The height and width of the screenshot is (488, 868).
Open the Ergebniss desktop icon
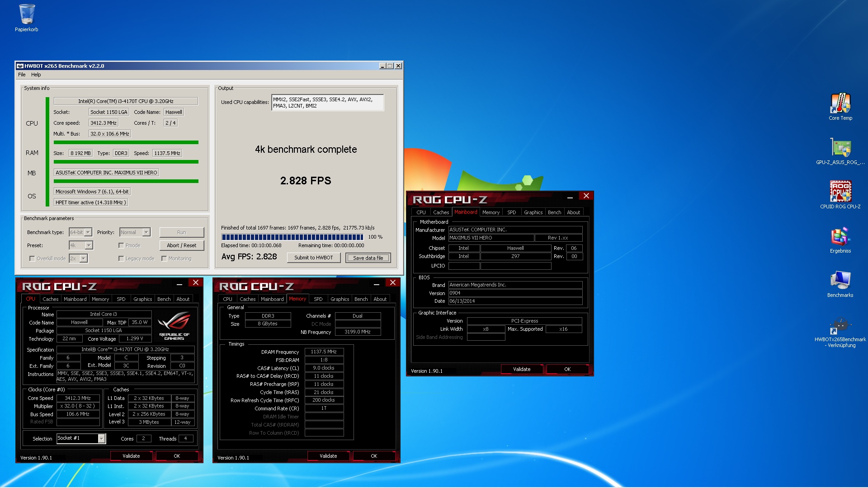pyautogui.click(x=840, y=239)
